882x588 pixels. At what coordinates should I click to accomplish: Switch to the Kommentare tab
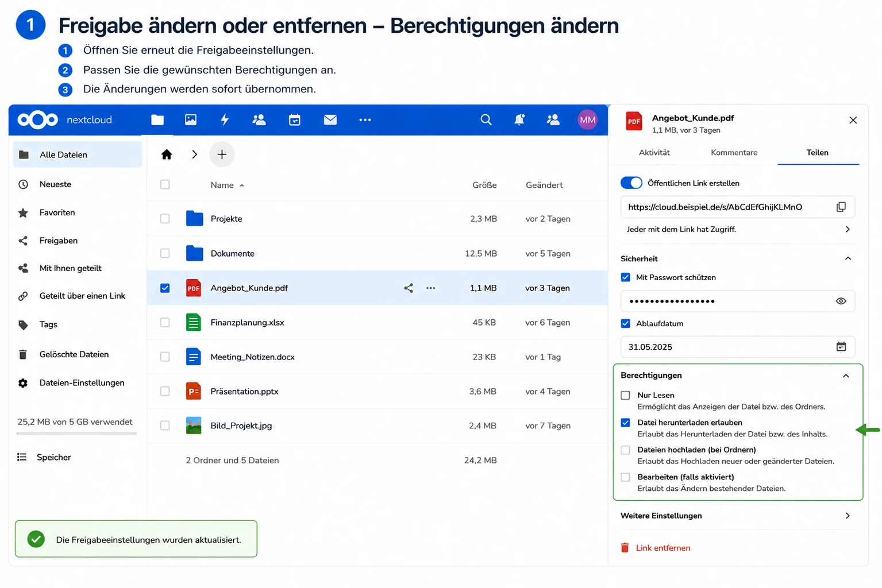(x=734, y=152)
